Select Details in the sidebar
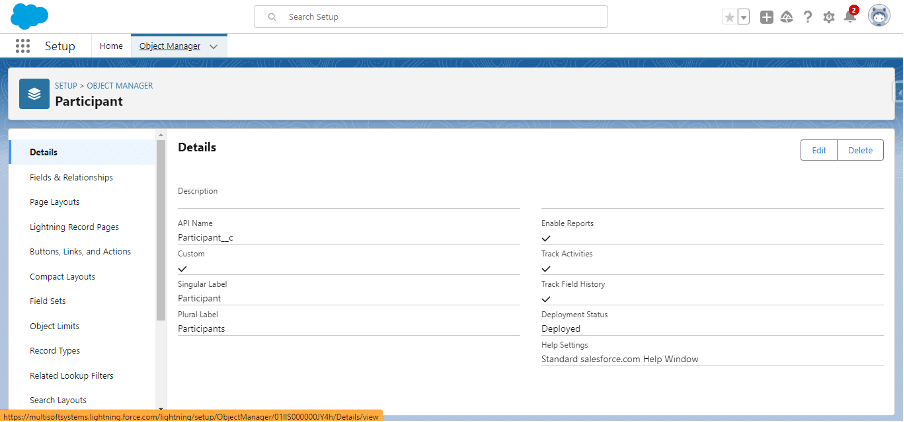Viewport: 904px width, 422px height. tap(83, 152)
